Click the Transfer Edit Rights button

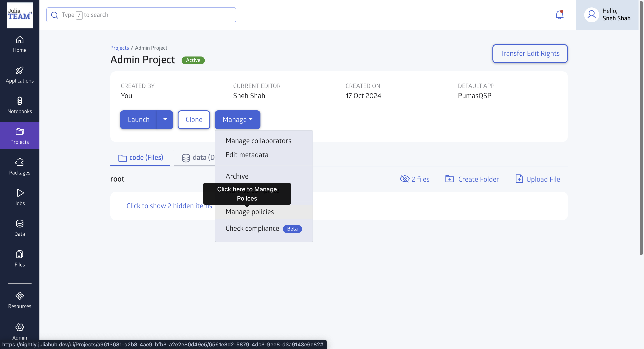[x=529, y=53]
